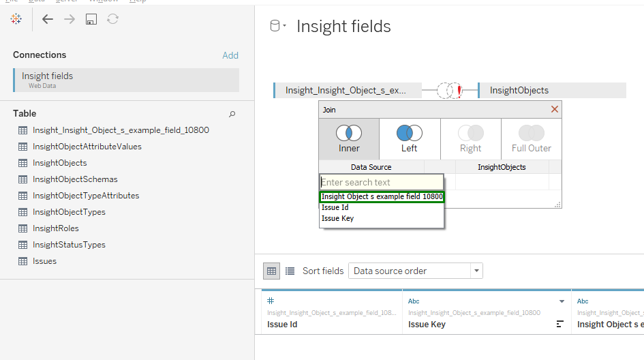Choose the Full Outer join type
The image size is (644, 360).
point(532,138)
